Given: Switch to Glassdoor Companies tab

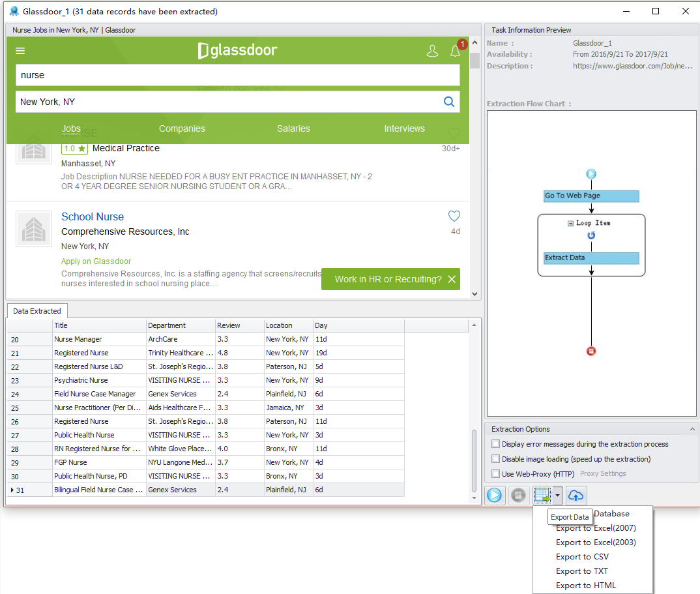Looking at the screenshot, I should click(x=182, y=128).
